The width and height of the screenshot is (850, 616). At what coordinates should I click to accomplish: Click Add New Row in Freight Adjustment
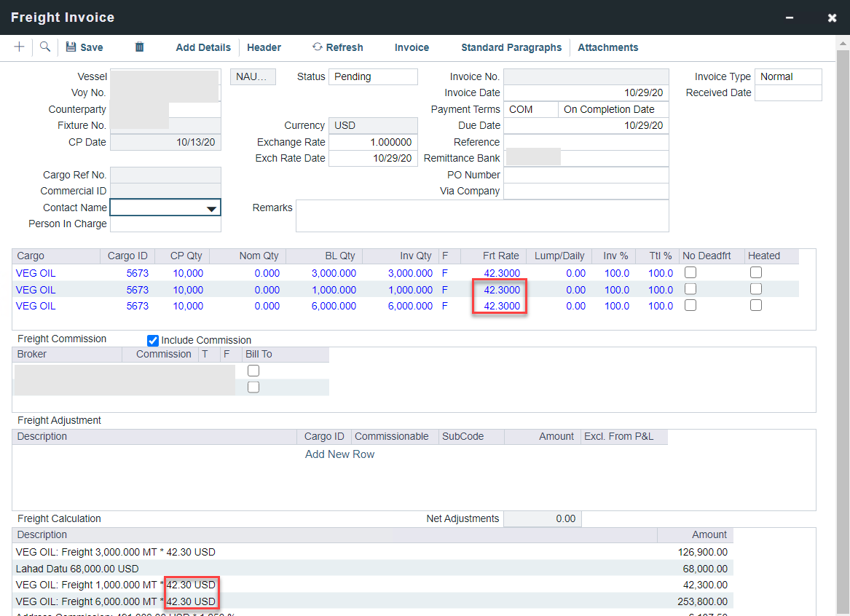point(339,454)
